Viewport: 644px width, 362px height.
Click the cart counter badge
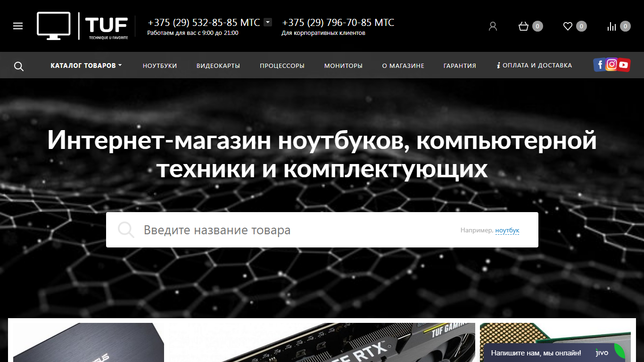537,26
